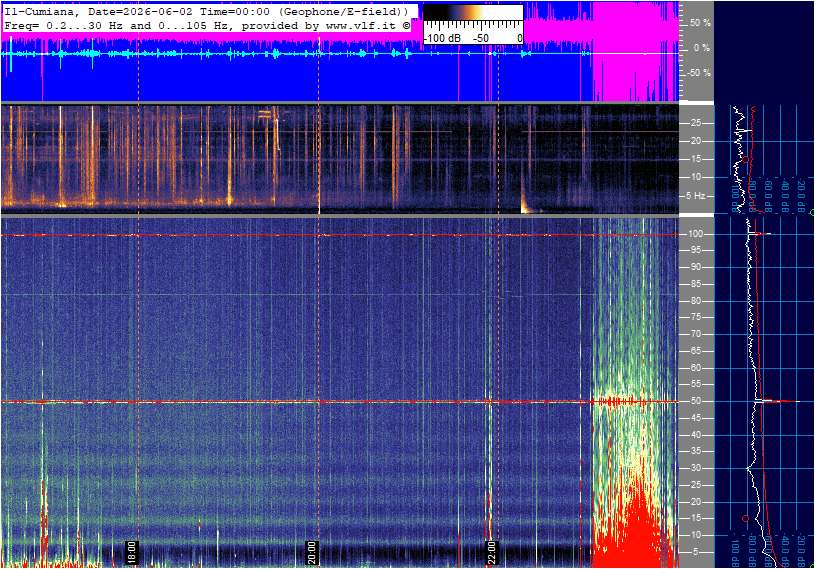The width and height of the screenshot is (815, 569).
Task: Click the '10' tick on the 0–30 Hz scale
Action: coord(695,177)
